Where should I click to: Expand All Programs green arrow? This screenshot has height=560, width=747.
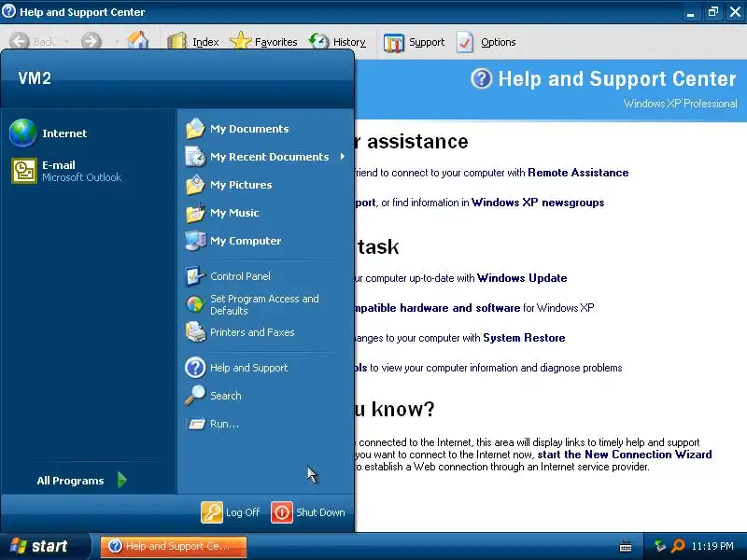[x=122, y=480]
